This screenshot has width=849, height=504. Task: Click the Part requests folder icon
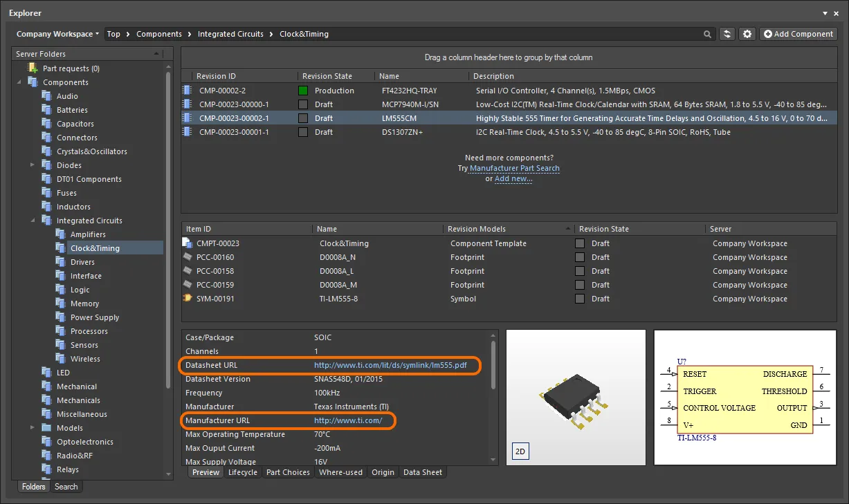click(33, 68)
